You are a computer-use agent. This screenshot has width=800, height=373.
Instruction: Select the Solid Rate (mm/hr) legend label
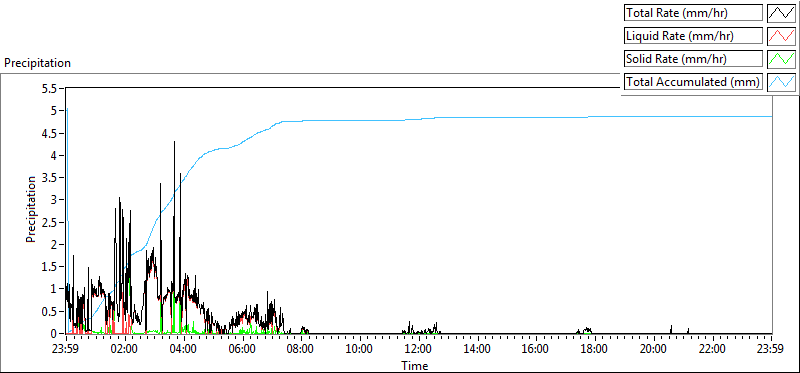pos(693,59)
